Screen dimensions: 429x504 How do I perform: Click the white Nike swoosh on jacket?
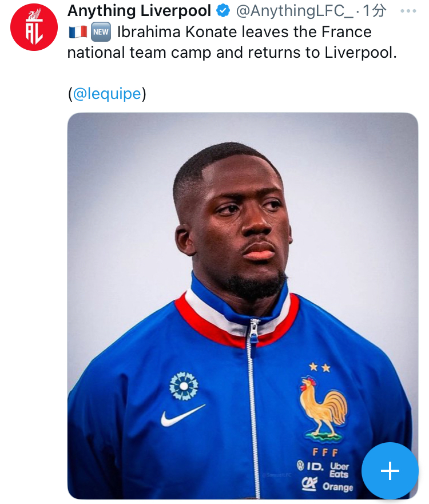182,416
